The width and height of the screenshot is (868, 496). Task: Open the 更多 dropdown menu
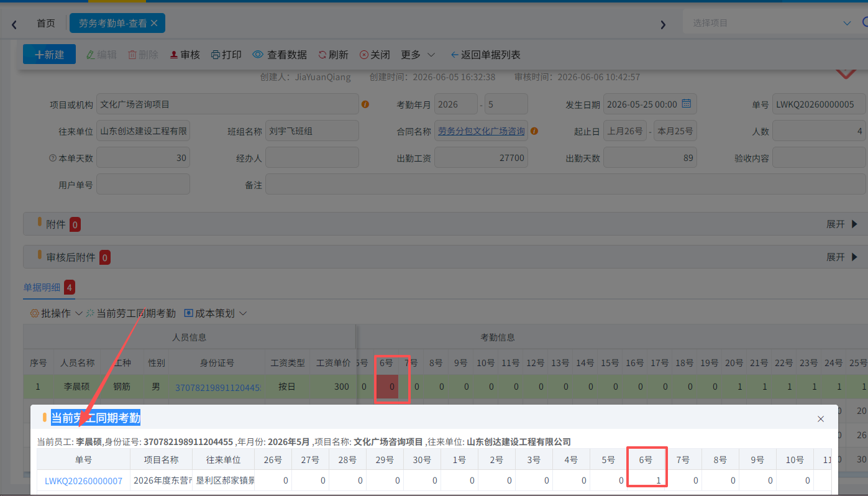coord(418,55)
